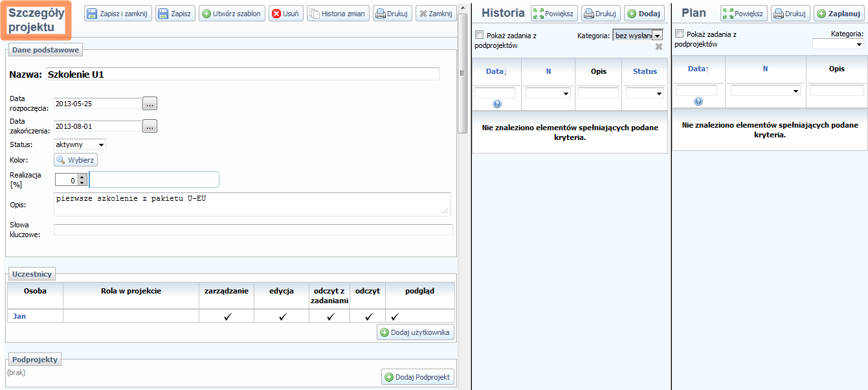868x390 pixels.
Task: Click the small X to clear Historia category filter
Action: tap(659, 47)
